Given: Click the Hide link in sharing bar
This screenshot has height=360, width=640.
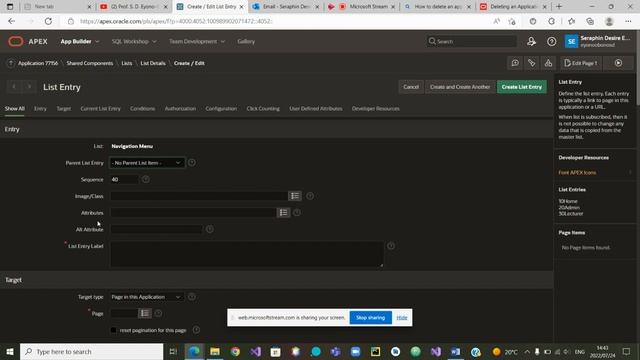Looking at the screenshot, I should coord(402,318).
